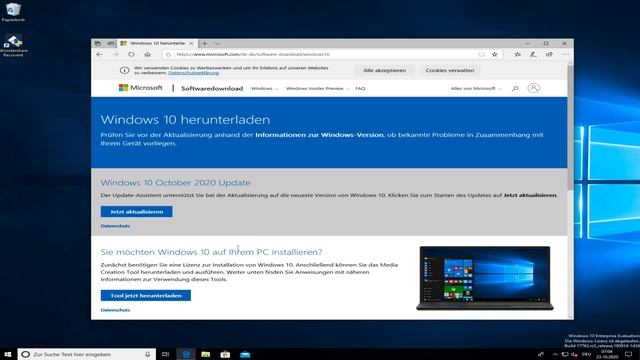640x360 pixels.
Task: Open File Explorer from taskbar
Action: point(205,354)
